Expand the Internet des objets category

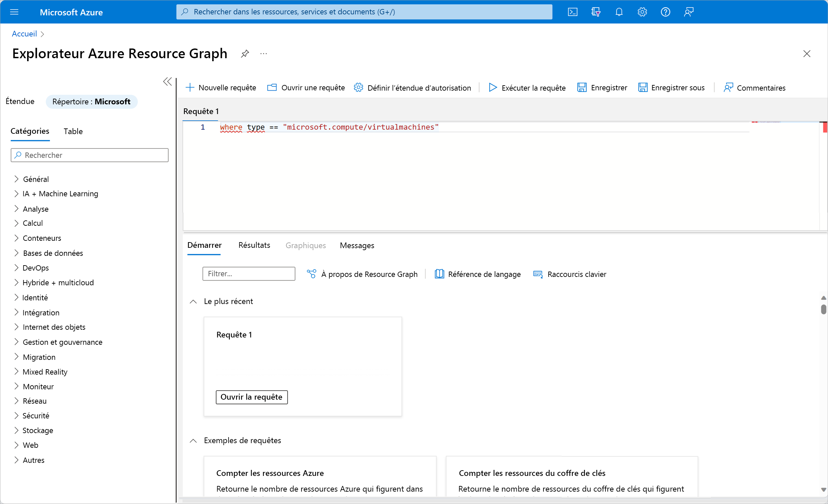coord(16,327)
